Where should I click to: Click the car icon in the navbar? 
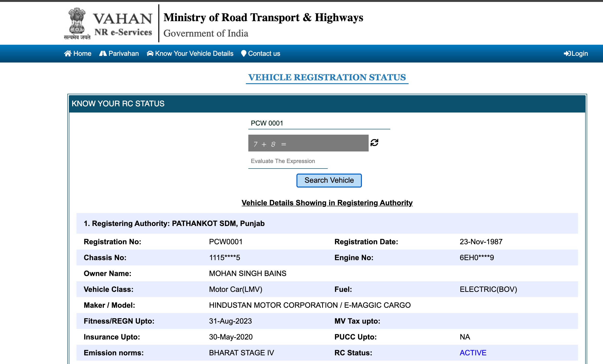(150, 53)
